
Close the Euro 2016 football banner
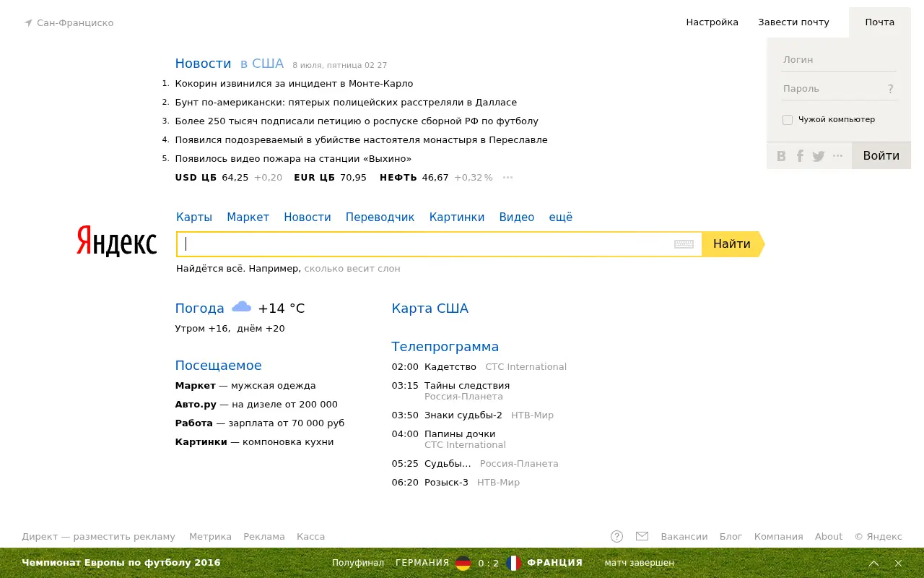[x=899, y=563]
